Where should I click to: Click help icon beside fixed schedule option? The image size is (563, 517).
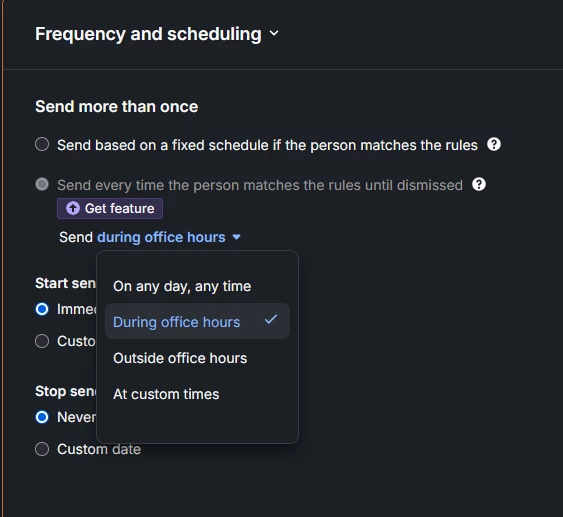tap(494, 145)
